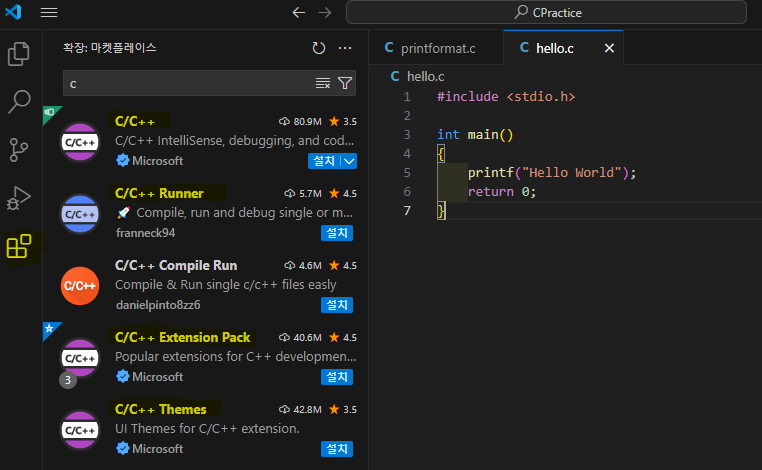Install the C/C++ extension by Microsoft

point(324,161)
